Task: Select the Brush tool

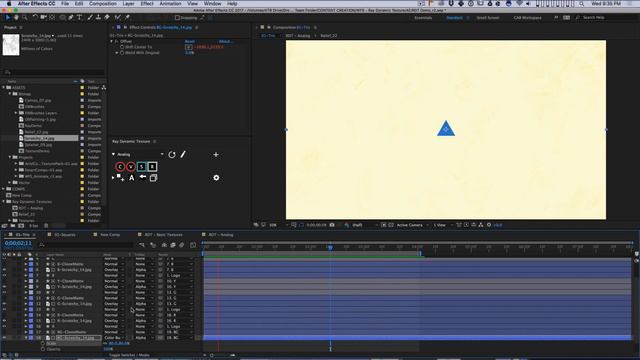Action: [x=90, y=18]
